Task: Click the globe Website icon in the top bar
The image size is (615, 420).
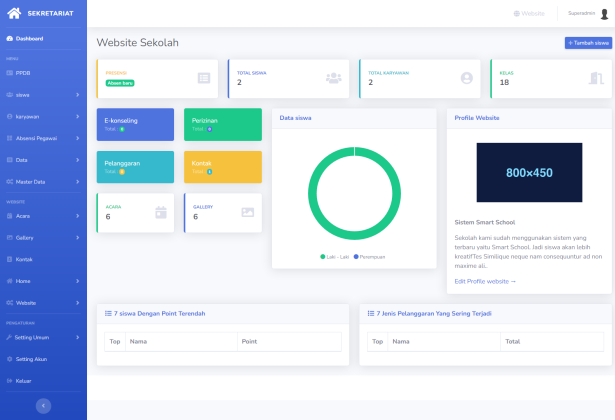Action: 517,14
